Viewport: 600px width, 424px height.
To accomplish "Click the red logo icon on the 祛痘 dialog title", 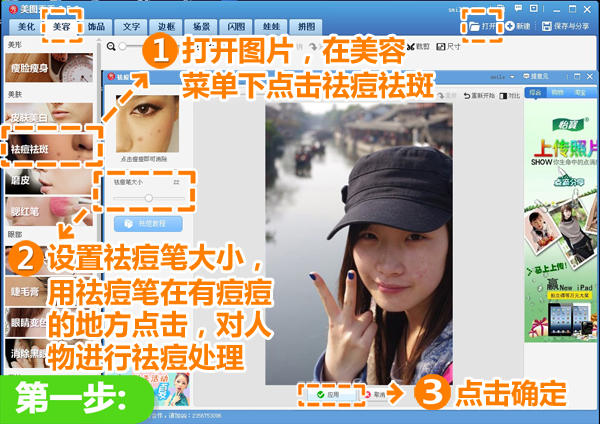I will 111,77.
